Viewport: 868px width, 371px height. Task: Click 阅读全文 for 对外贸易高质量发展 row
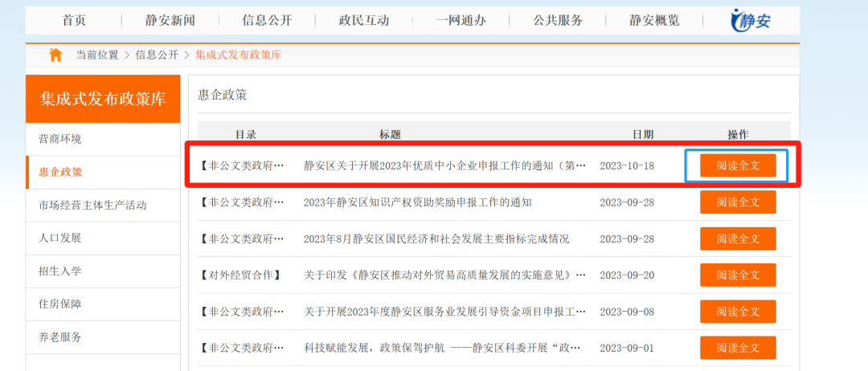[x=738, y=275]
